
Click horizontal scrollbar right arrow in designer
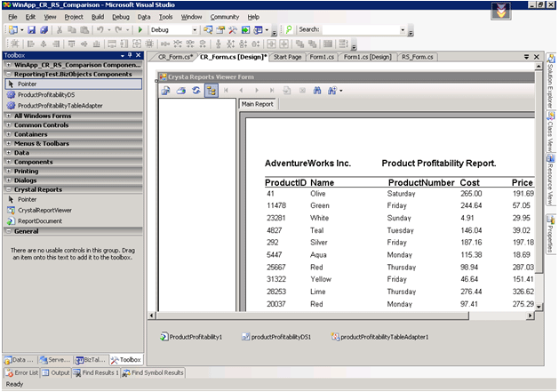pos(531,316)
